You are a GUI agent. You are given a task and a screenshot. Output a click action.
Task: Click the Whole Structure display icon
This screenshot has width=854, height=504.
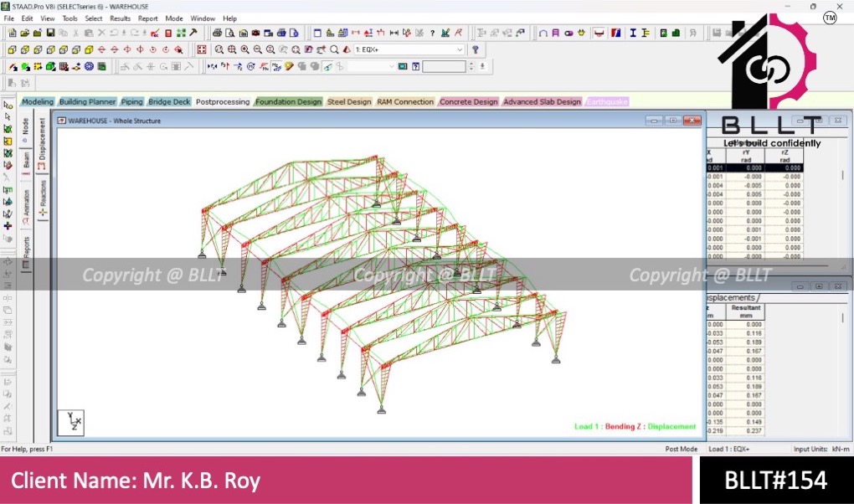pos(202,49)
